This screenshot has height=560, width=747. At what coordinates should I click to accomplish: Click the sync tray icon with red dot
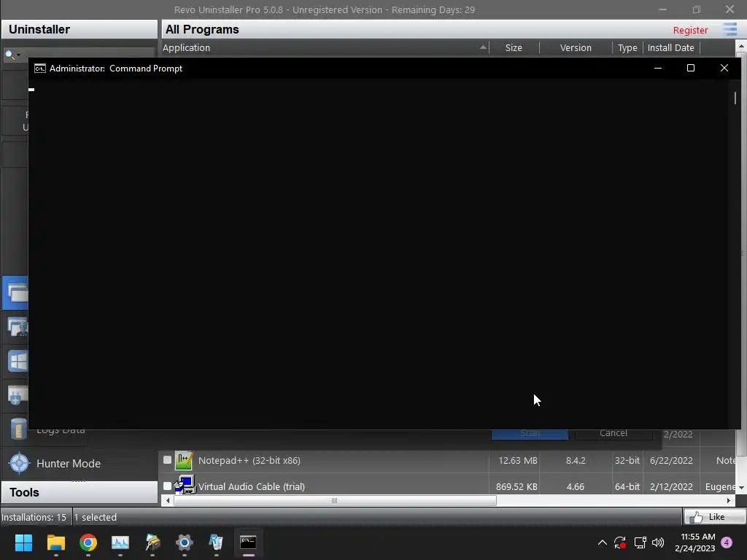pyautogui.click(x=620, y=542)
